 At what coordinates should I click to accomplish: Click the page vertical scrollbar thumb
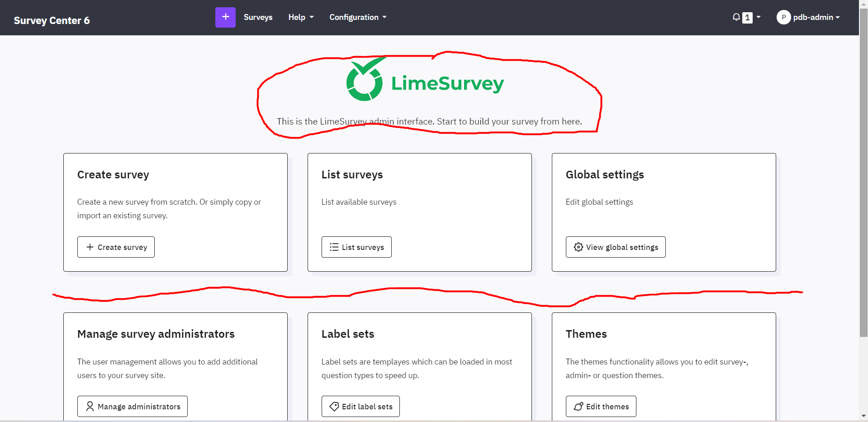tap(863, 172)
